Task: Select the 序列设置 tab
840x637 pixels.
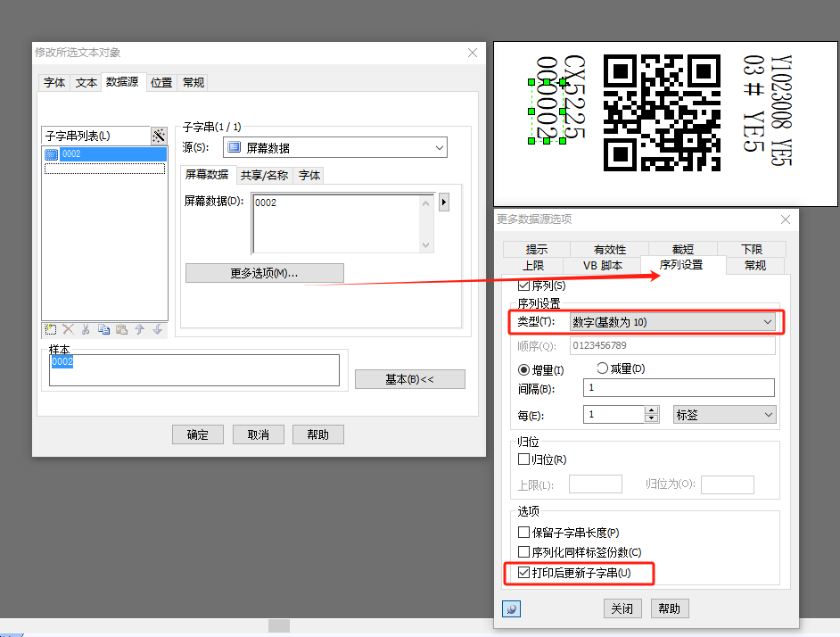Action: click(x=681, y=265)
